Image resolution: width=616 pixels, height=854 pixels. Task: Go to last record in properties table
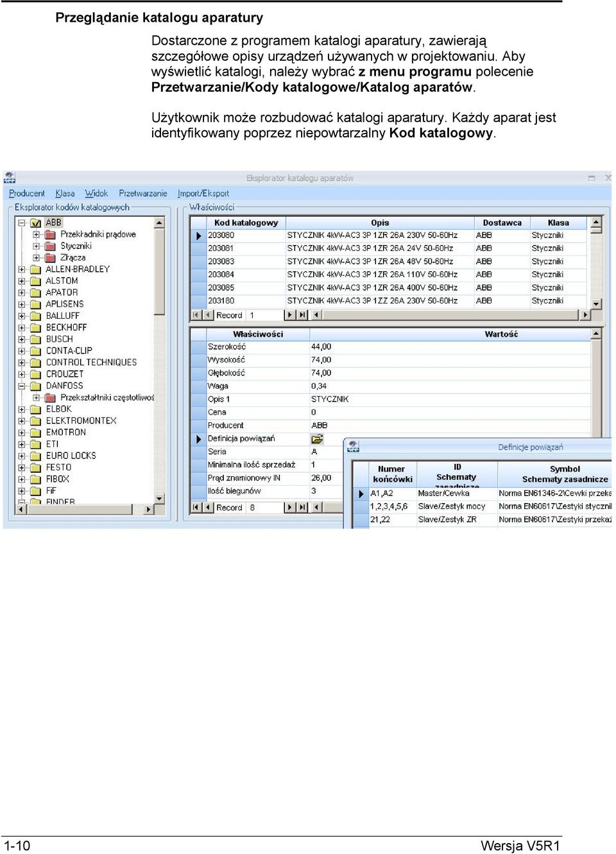(302, 508)
